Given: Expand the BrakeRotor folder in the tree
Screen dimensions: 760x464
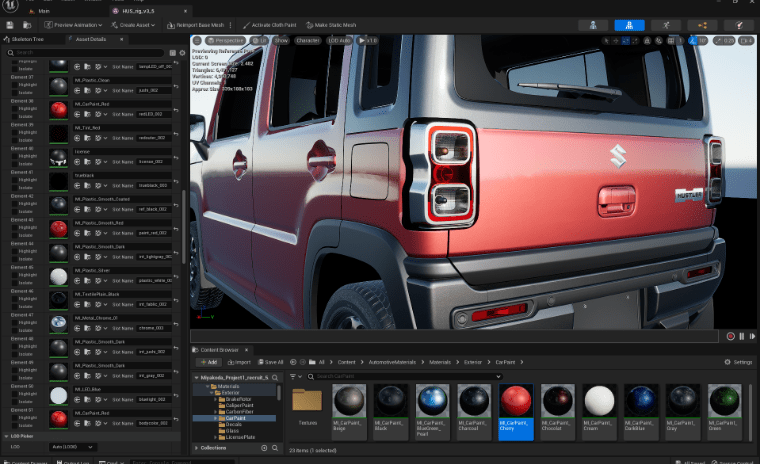Looking at the screenshot, I should 216,399.
